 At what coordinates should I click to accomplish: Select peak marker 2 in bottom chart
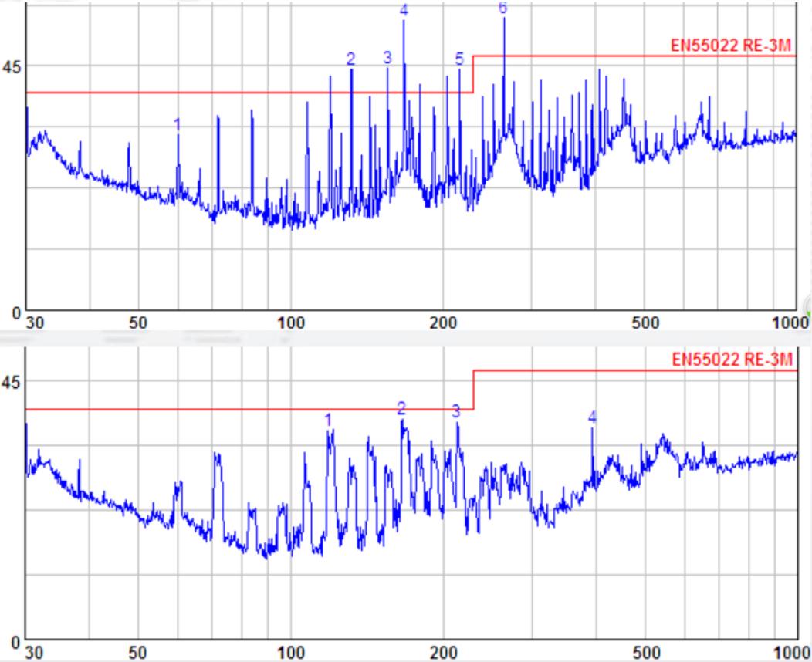click(x=401, y=408)
